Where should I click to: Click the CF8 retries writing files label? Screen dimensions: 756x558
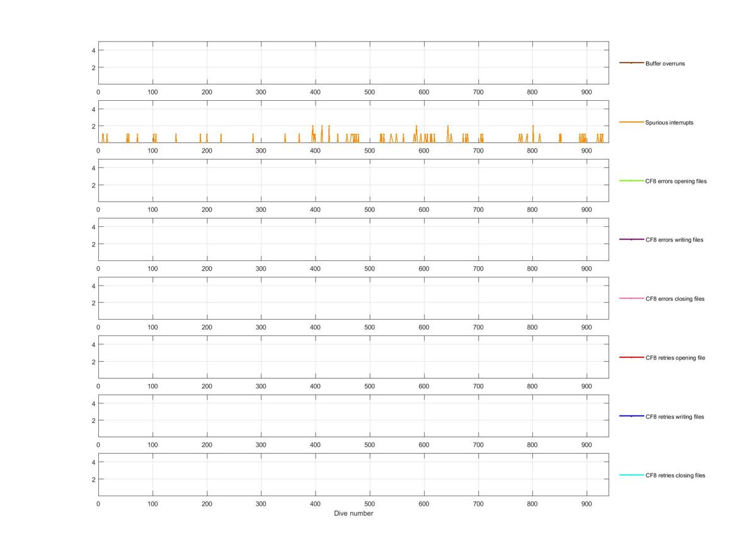[675, 417]
